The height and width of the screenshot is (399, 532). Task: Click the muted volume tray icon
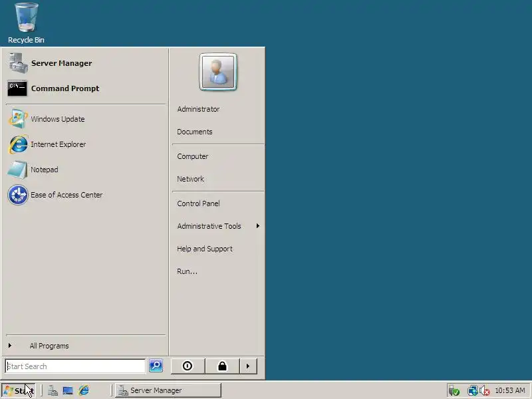[485, 391]
